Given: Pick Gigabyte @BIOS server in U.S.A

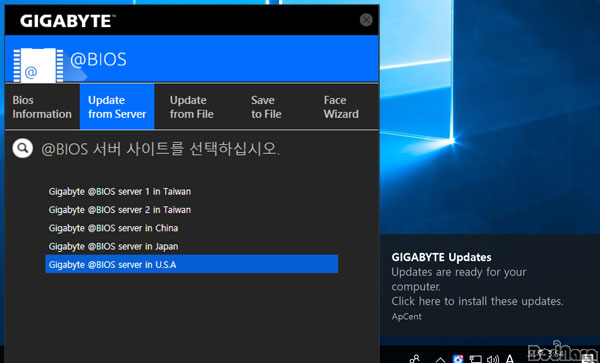Looking at the screenshot, I should tap(191, 264).
